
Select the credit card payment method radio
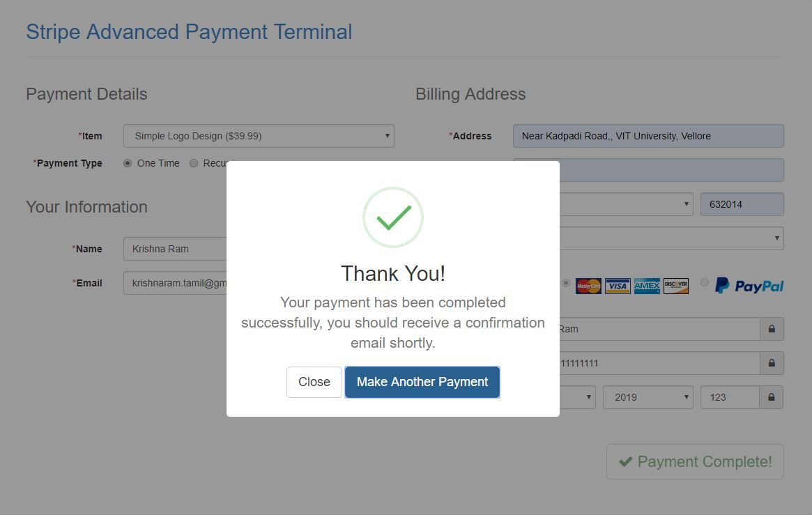click(565, 283)
